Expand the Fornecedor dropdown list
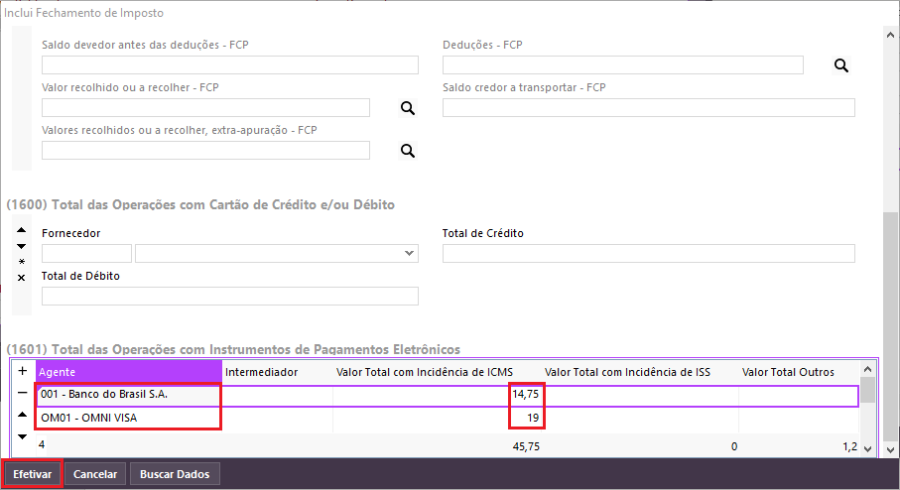The height and width of the screenshot is (490, 900). [x=409, y=253]
